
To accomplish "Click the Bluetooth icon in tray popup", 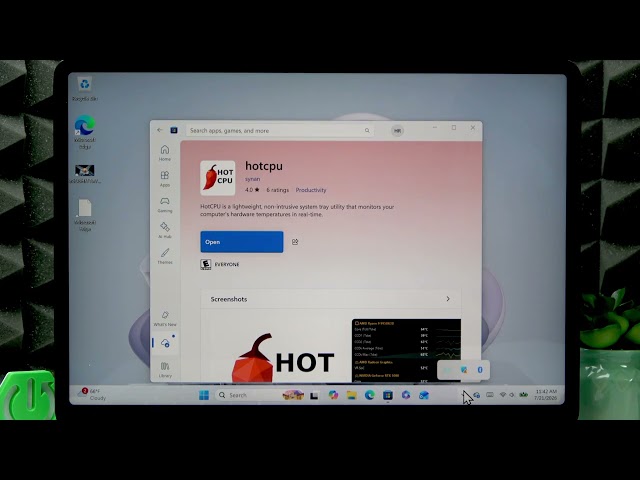I will 480,370.
